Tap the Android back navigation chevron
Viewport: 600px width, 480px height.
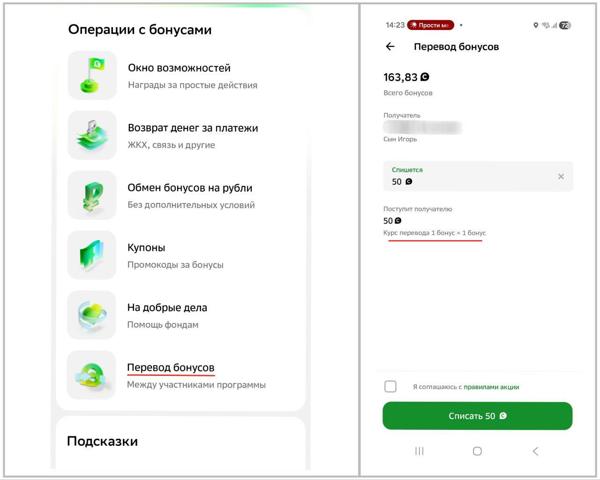(x=535, y=452)
